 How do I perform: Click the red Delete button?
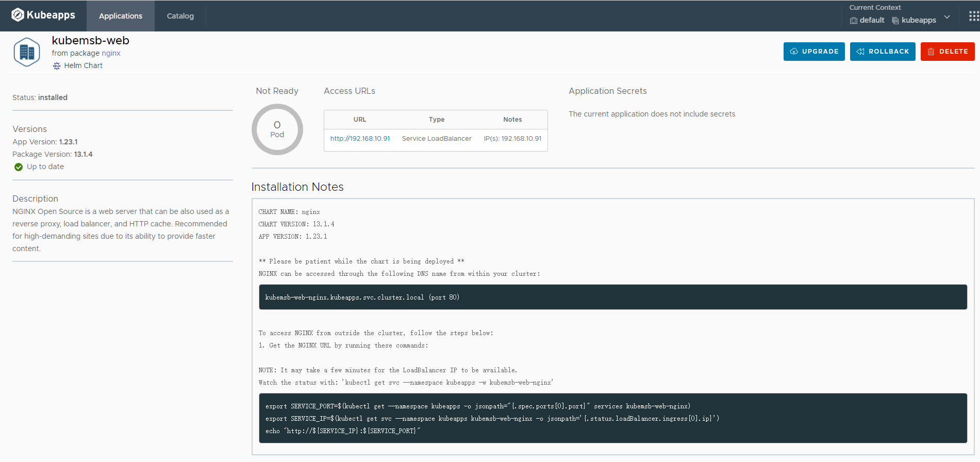click(x=948, y=52)
